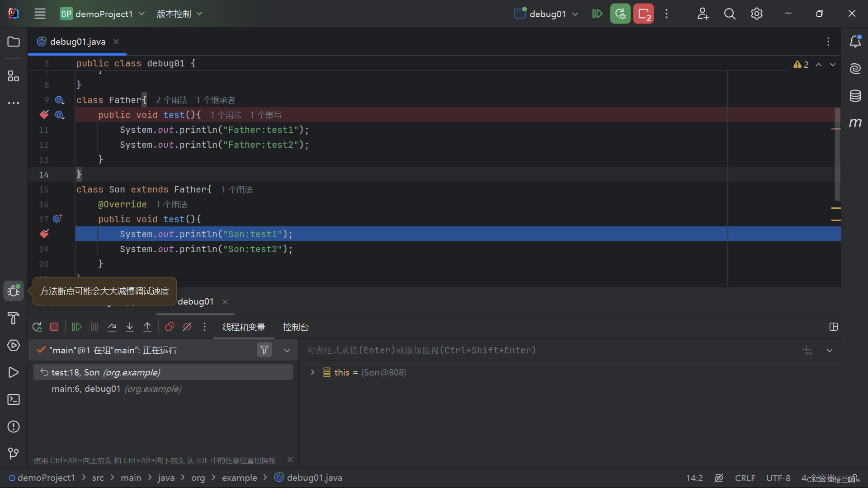
Task: Open the Run tool window
Action: coord(14,372)
